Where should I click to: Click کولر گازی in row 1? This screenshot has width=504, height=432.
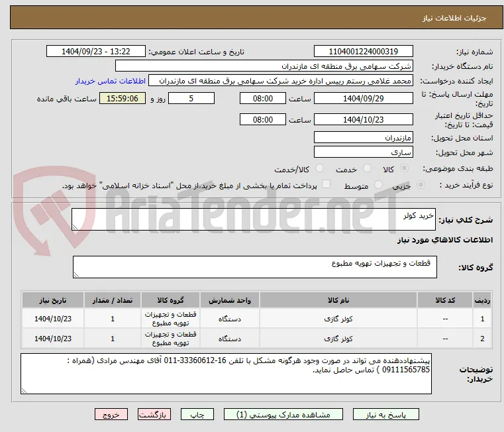(x=338, y=319)
